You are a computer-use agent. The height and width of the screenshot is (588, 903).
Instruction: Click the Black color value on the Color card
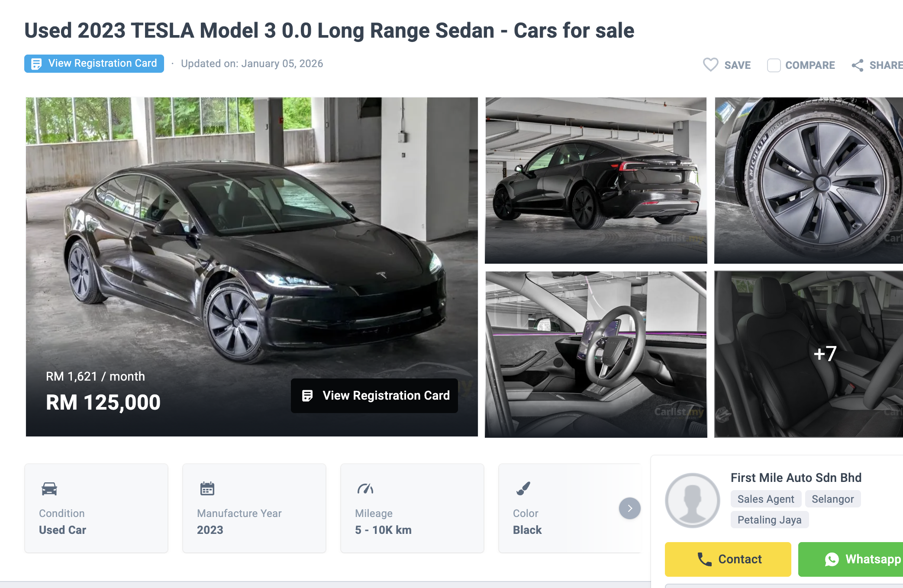pos(526,529)
